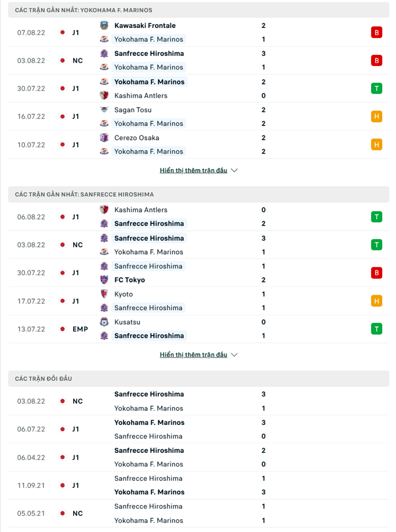396x532 pixels.
Task: Select Các trận gần nhất: Sanfrecce Hiroshima header
Action: pyautogui.click(x=199, y=194)
